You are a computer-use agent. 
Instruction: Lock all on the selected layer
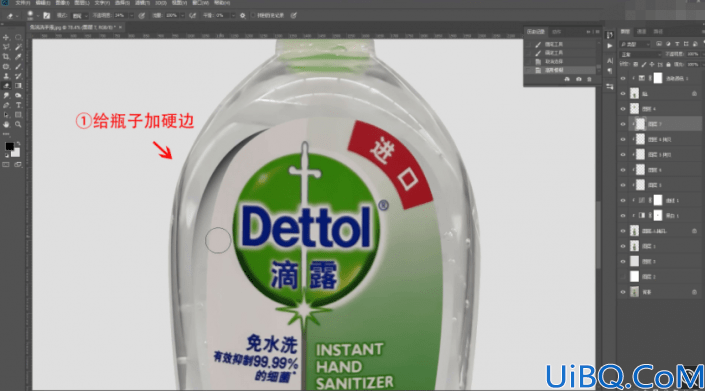pyautogui.click(x=668, y=65)
